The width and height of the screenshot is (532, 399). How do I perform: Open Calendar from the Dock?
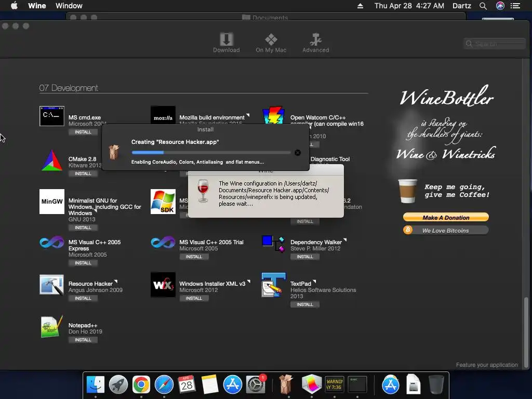[x=187, y=384]
